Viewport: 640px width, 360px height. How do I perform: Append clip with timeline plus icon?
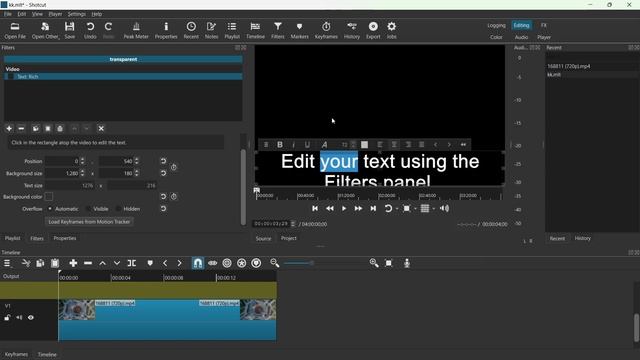click(x=73, y=263)
